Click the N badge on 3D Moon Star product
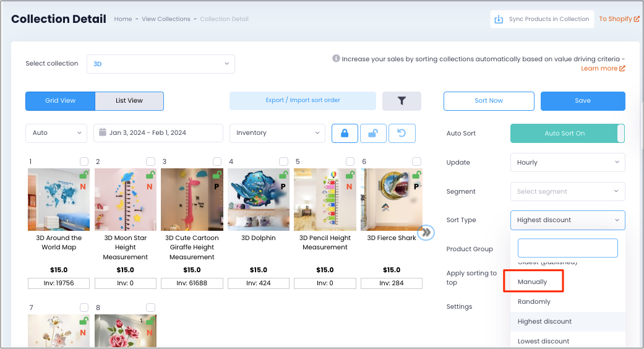Image resolution: width=644 pixels, height=349 pixels. pos(150,187)
